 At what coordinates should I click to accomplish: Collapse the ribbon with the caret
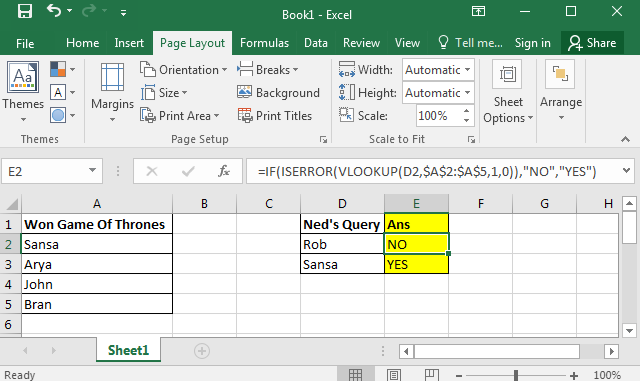click(625, 139)
